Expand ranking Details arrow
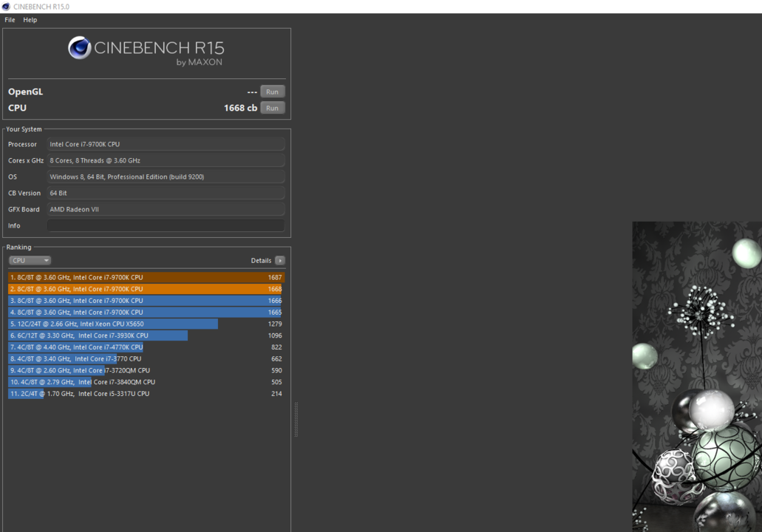762x532 pixels. 280,260
